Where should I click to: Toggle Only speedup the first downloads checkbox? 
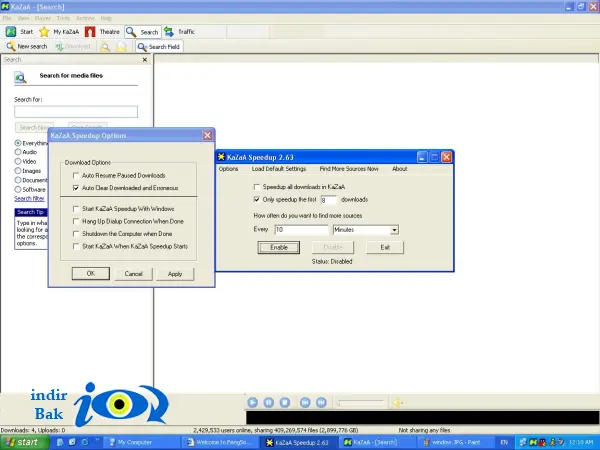pyautogui.click(x=257, y=200)
